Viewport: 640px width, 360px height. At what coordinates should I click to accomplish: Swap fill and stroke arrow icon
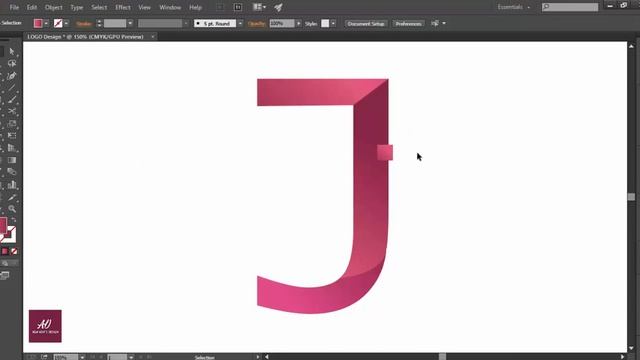pos(14,220)
